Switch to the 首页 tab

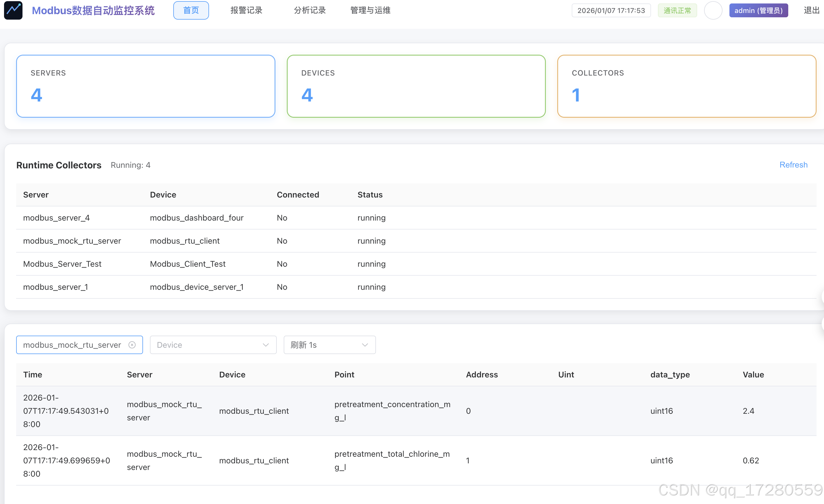pos(191,10)
